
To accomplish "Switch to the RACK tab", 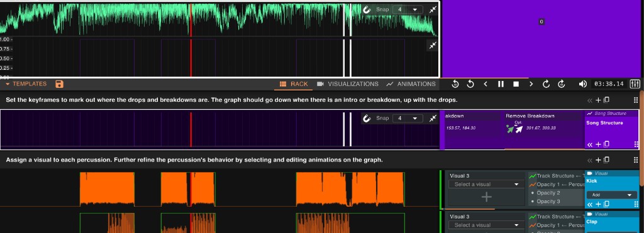I will [294, 84].
